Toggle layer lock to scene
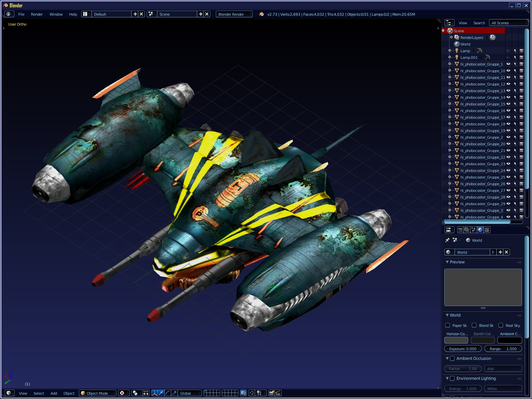Screen dimensions: 532x399 pos(243,393)
